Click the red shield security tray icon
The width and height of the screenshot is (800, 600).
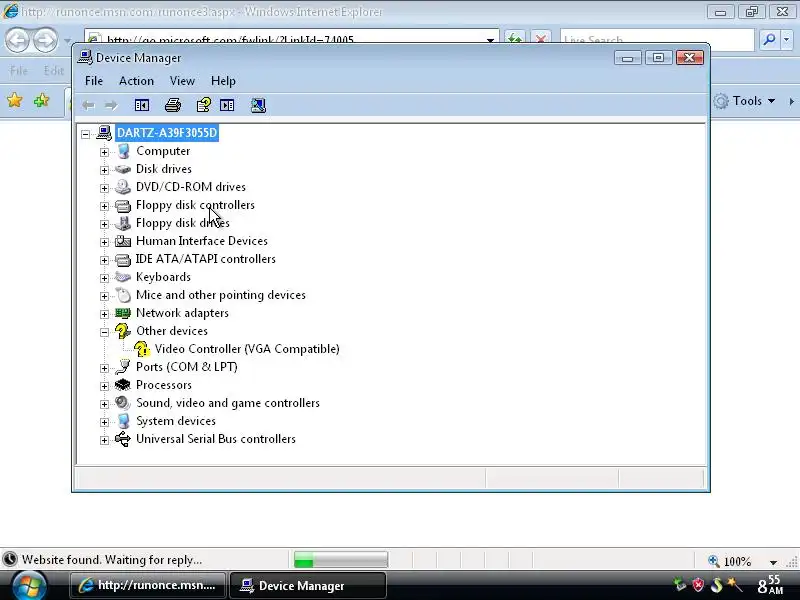[x=698, y=585]
